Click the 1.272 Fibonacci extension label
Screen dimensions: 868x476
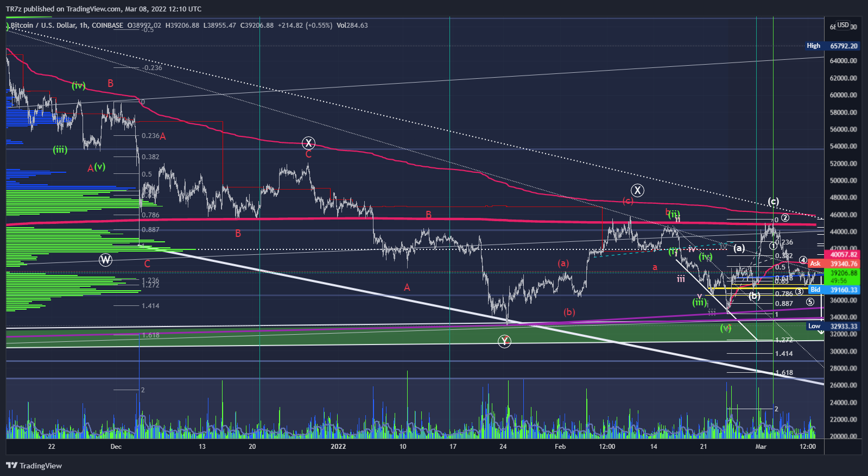784,340
